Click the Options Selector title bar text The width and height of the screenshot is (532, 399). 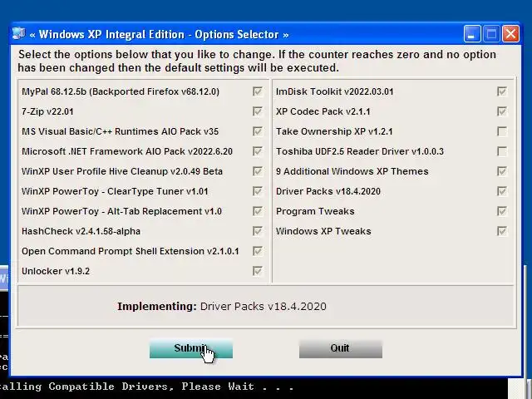point(159,34)
